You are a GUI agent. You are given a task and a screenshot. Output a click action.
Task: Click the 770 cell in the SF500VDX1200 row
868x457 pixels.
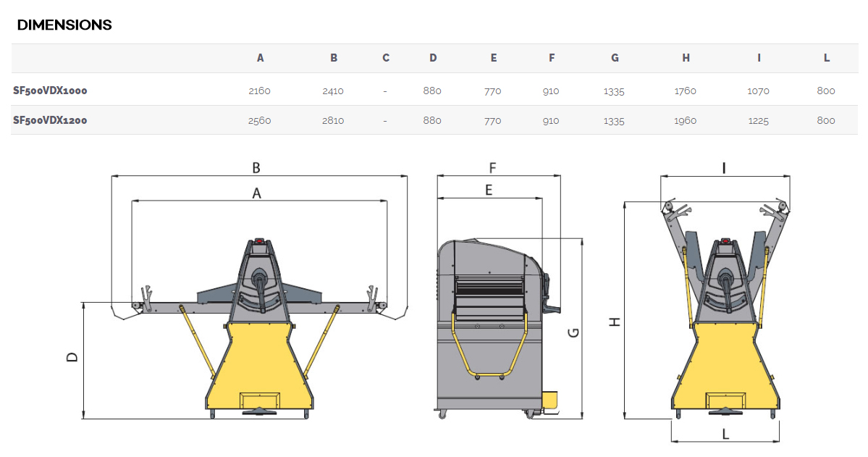(493, 120)
